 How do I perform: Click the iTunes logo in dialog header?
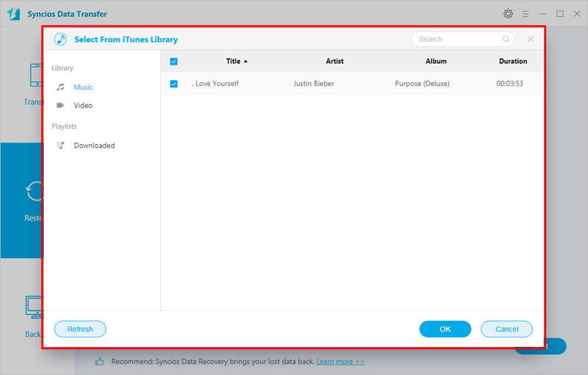tap(61, 40)
